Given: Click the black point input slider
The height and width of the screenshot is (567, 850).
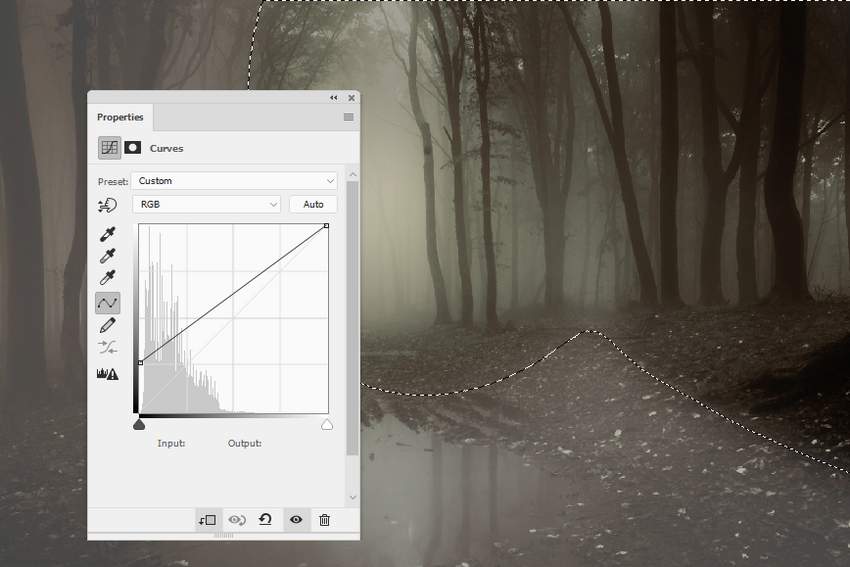Looking at the screenshot, I should (139, 424).
